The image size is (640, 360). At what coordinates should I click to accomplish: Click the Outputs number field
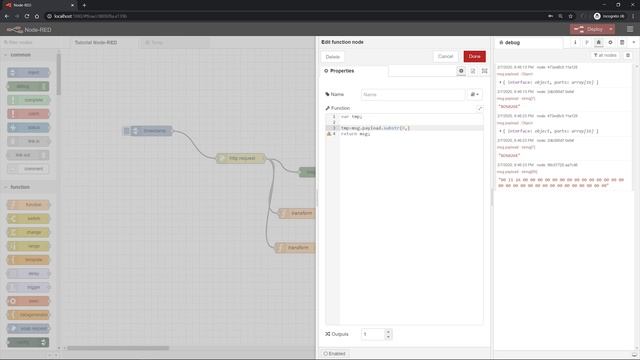(x=373, y=334)
